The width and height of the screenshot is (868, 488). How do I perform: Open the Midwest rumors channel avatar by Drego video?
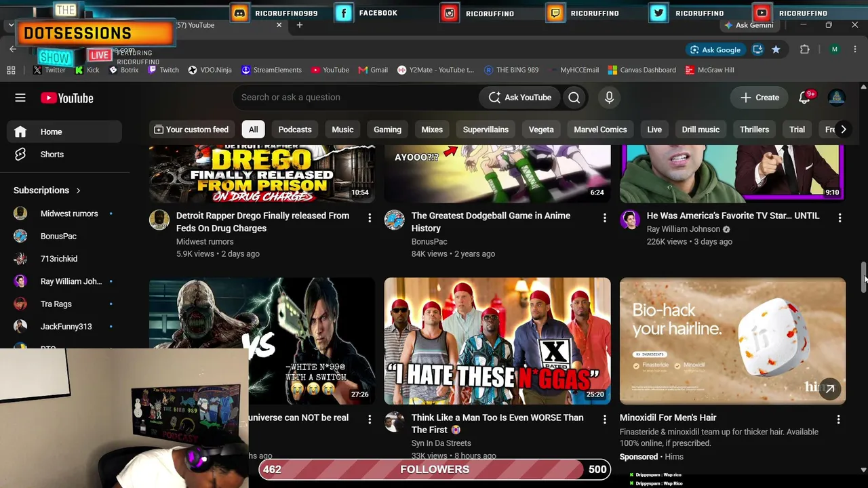click(159, 220)
